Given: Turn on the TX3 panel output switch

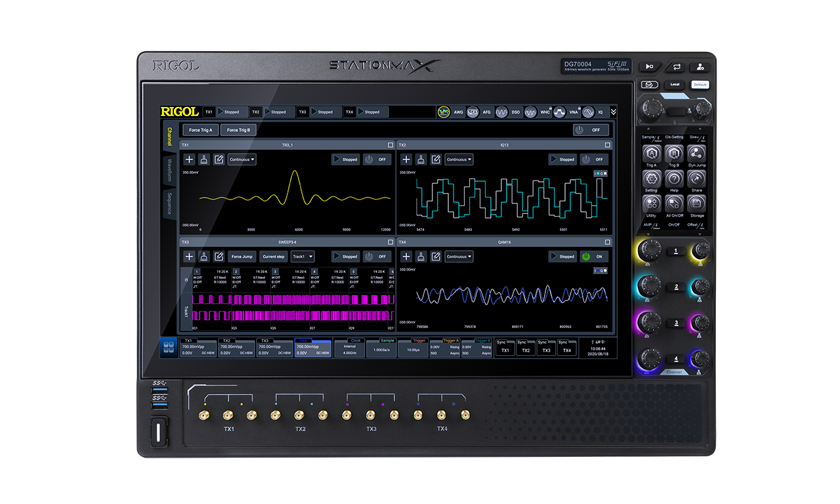Looking at the screenshot, I should pyautogui.click(x=377, y=257).
